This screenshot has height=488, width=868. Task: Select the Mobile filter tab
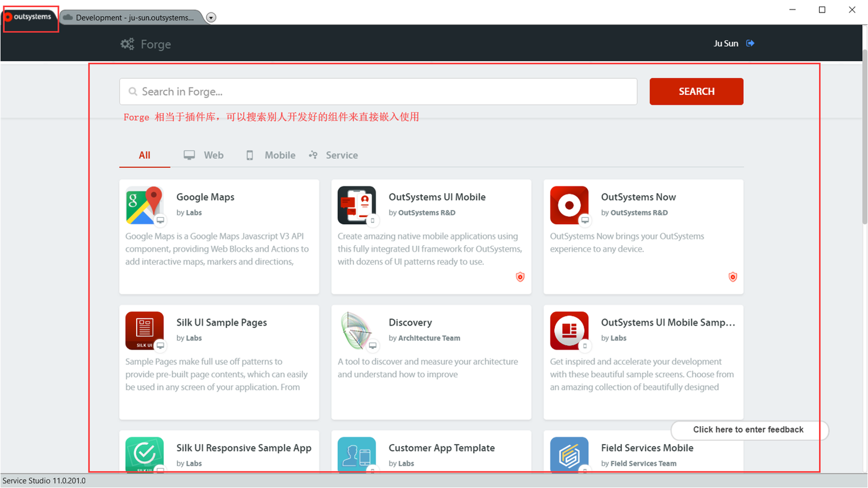pyautogui.click(x=271, y=155)
